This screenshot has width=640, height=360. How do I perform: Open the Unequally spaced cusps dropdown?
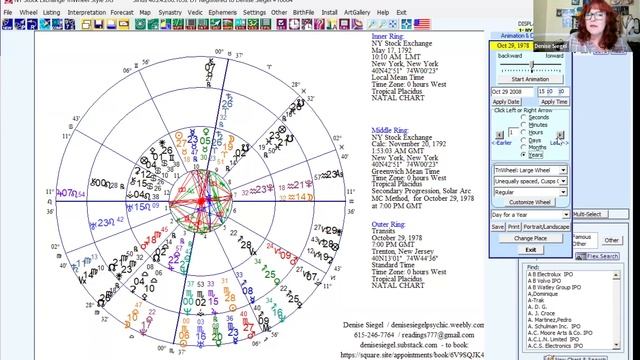[563, 181]
